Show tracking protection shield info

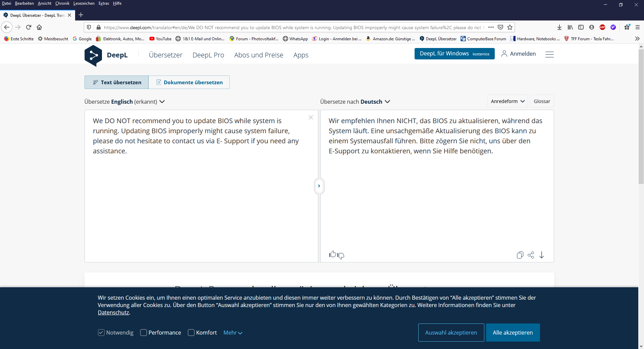point(89,27)
